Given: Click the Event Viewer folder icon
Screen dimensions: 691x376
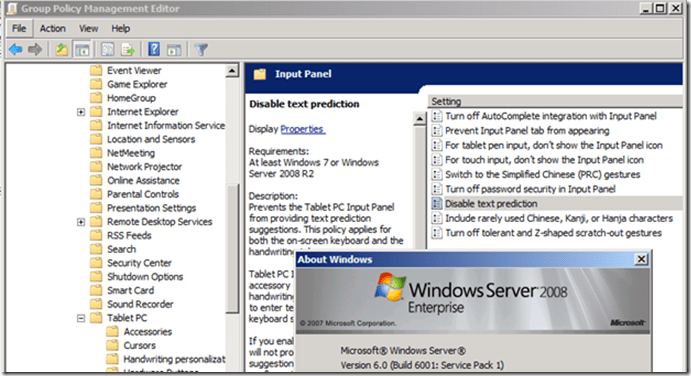Looking at the screenshot, I should pyautogui.click(x=96, y=71).
